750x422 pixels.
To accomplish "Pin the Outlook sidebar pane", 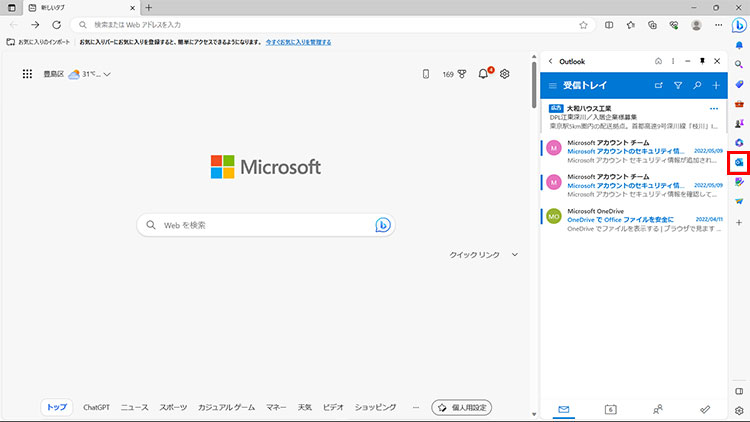I will point(701,61).
